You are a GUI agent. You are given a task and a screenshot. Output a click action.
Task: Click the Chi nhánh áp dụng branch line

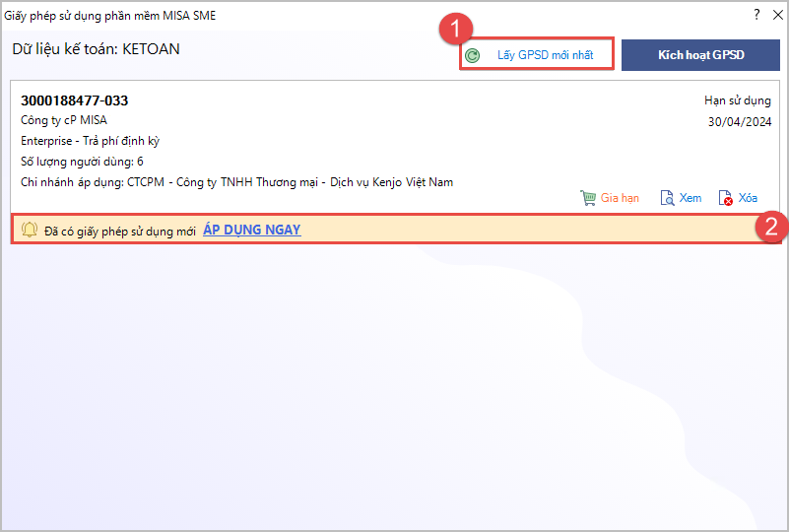pos(236,182)
